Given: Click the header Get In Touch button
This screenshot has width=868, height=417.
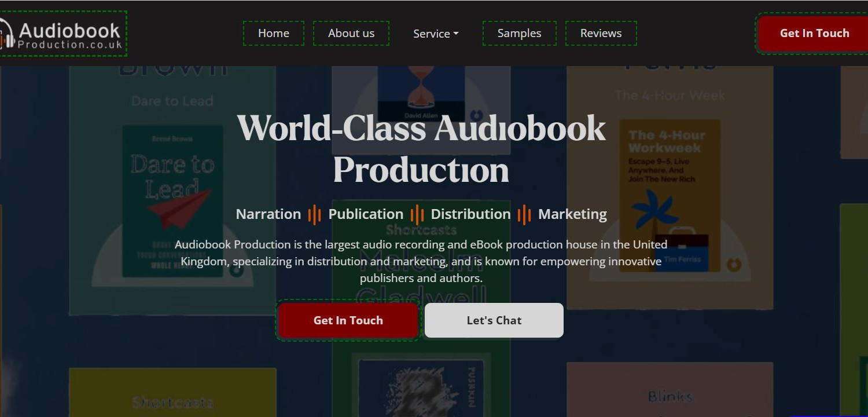Looking at the screenshot, I should pos(814,34).
